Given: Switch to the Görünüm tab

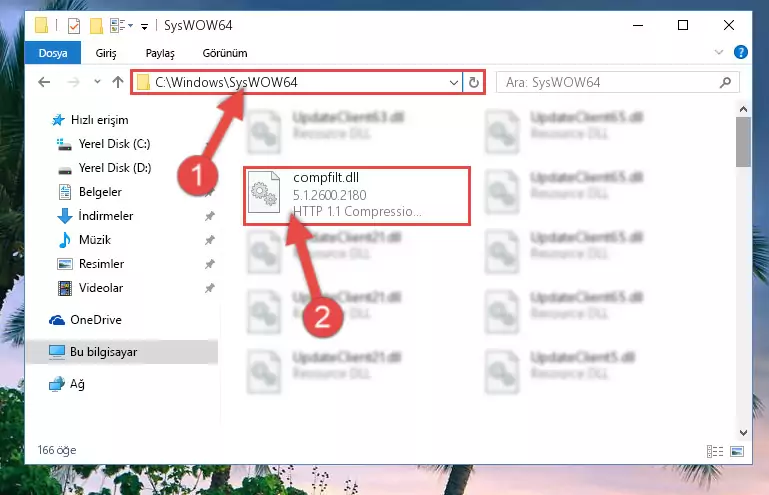Looking at the screenshot, I should [x=225, y=53].
